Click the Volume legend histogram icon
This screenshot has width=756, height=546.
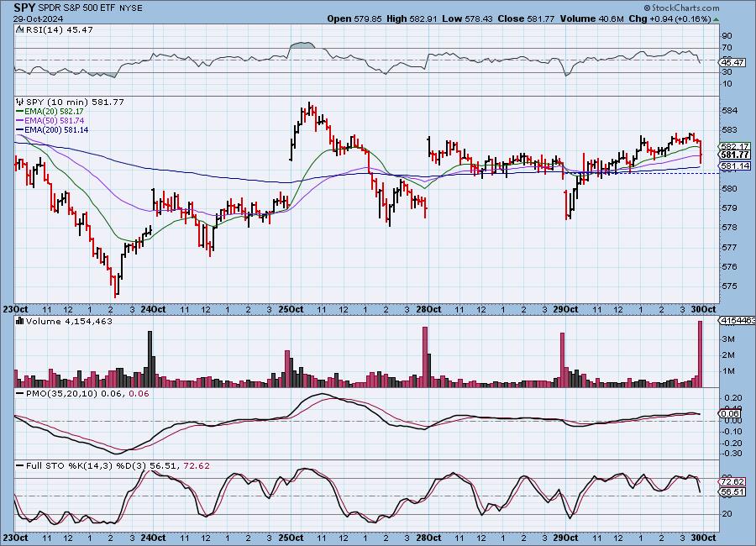(x=20, y=321)
